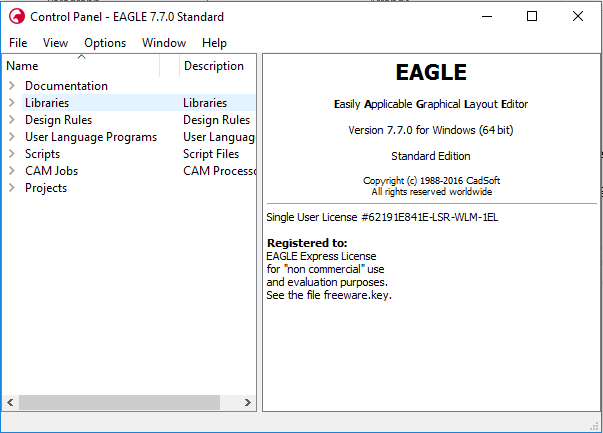Expand the Documentation tree node
The width and height of the screenshot is (603, 433).
tap(12, 86)
